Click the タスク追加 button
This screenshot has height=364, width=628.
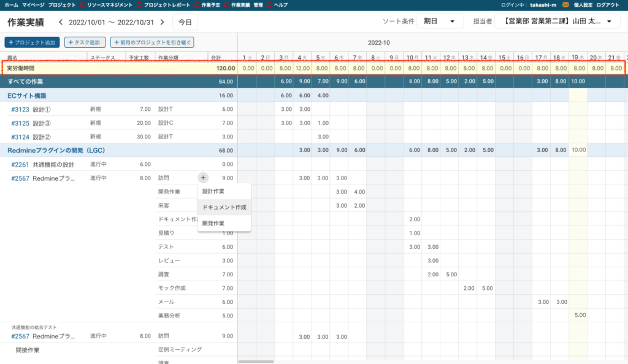(x=85, y=42)
